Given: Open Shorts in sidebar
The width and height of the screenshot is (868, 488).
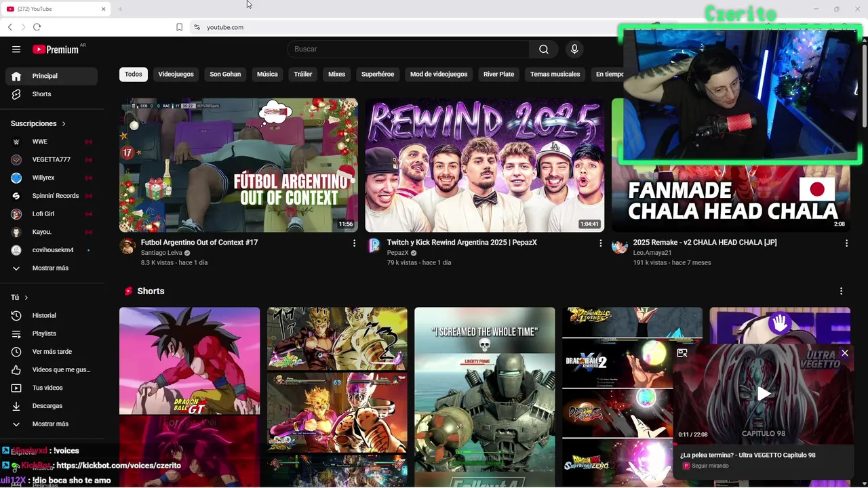Looking at the screenshot, I should [52, 94].
